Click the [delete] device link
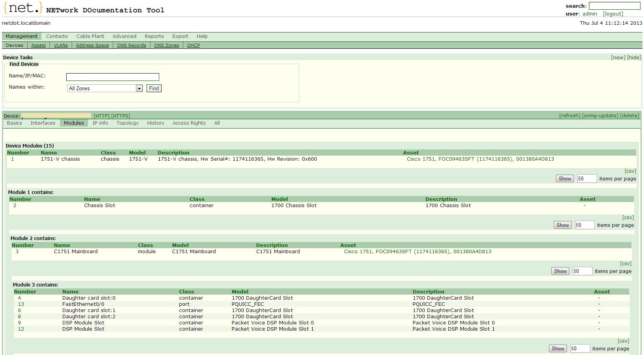Viewport: 644px width, 355px height. pyautogui.click(x=630, y=115)
